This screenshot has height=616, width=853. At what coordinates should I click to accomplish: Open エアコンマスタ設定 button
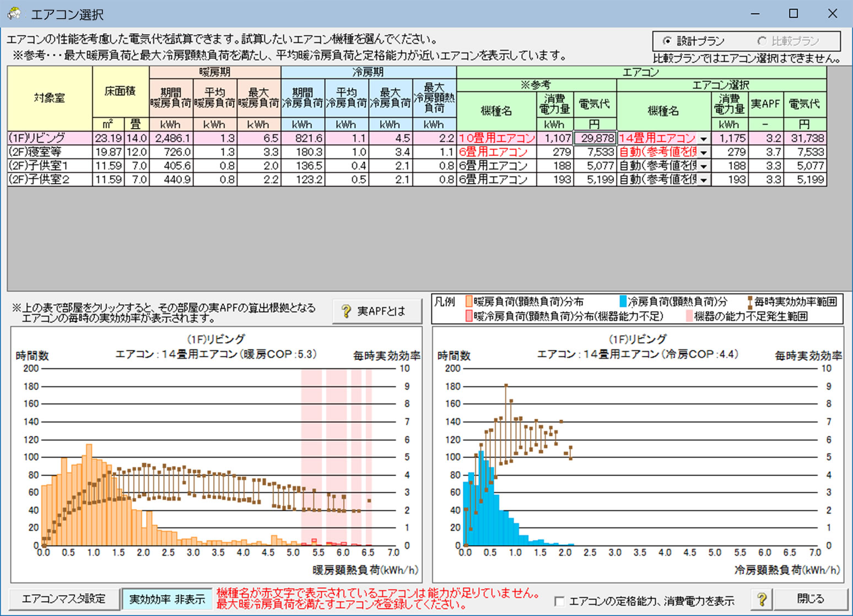pyautogui.click(x=63, y=599)
